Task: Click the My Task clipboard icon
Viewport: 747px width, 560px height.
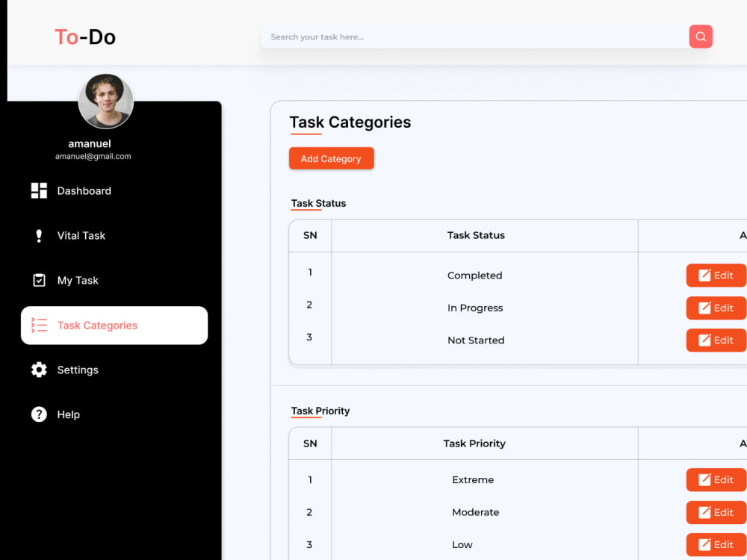Action: coord(39,280)
